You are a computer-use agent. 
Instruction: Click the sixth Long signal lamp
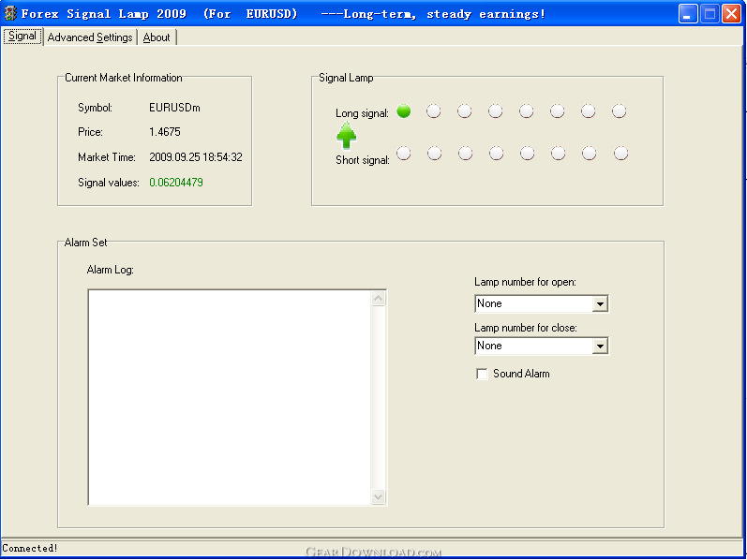click(x=558, y=111)
